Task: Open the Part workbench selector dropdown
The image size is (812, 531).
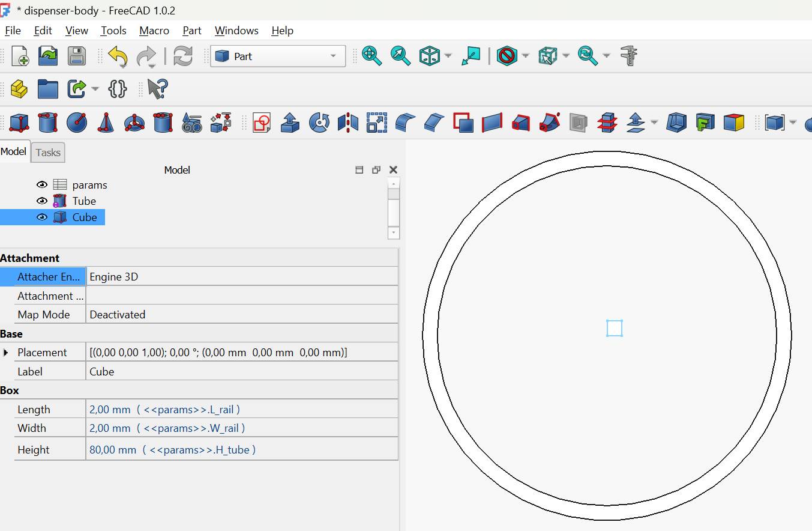Action: click(x=278, y=56)
